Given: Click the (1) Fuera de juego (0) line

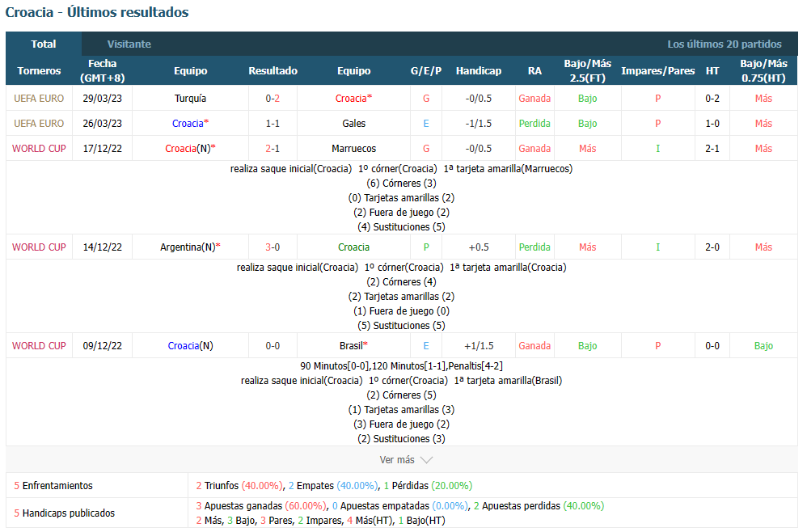Looking at the screenshot, I should [401, 311].
